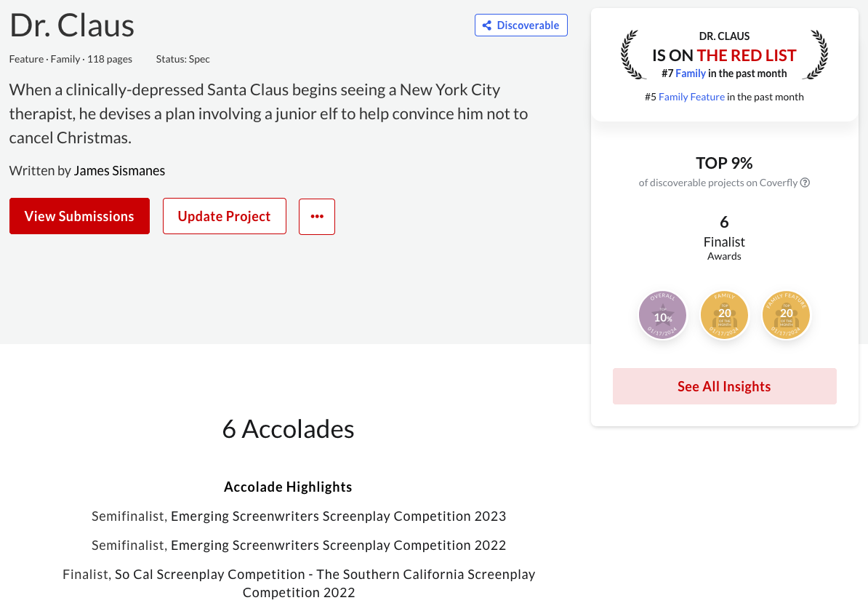Open See All Insights
The width and height of the screenshot is (868, 611).
pyautogui.click(x=724, y=386)
